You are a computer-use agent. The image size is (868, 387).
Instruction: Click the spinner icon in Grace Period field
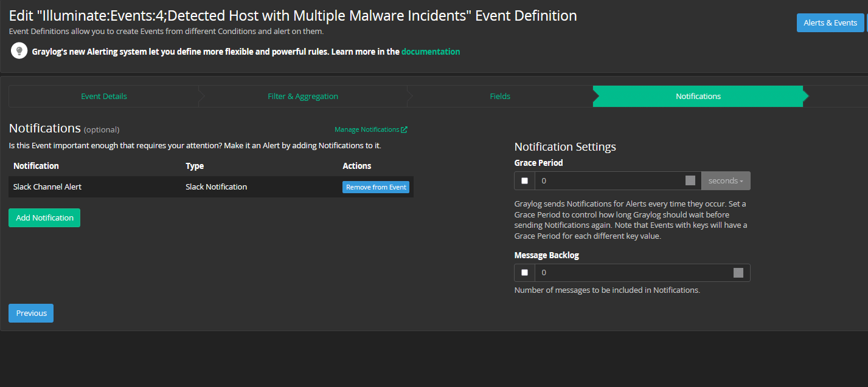pos(690,180)
